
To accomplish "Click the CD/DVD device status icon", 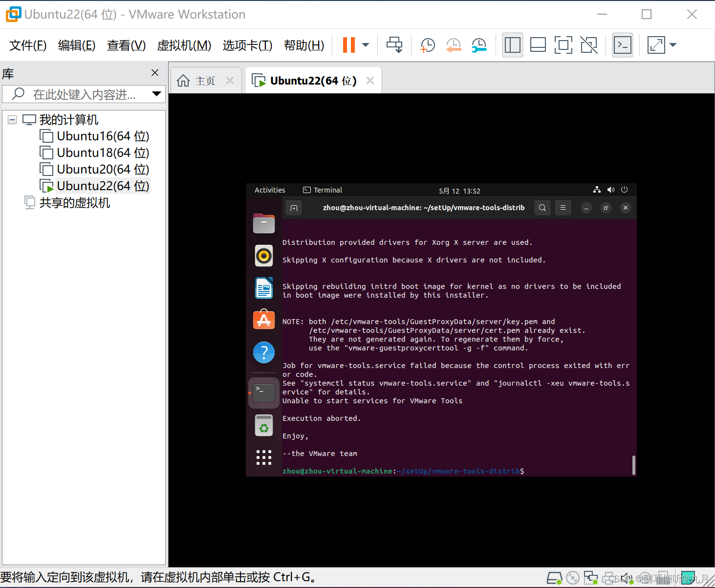I will point(572,578).
